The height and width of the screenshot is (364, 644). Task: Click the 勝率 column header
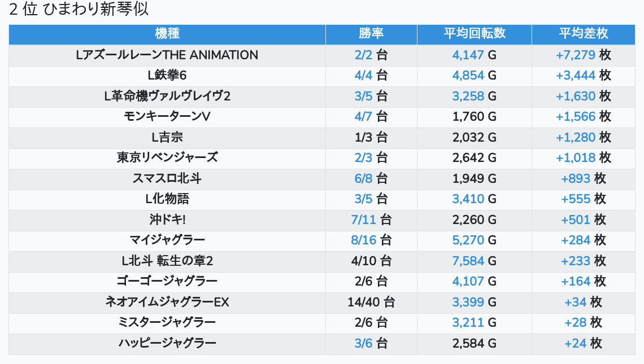pyautogui.click(x=371, y=34)
